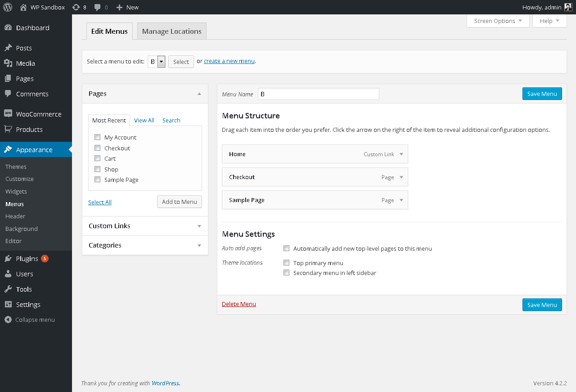Click the Menu Name input field
The height and width of the screenshot is (392, 576).
click(x=319, y=94)
